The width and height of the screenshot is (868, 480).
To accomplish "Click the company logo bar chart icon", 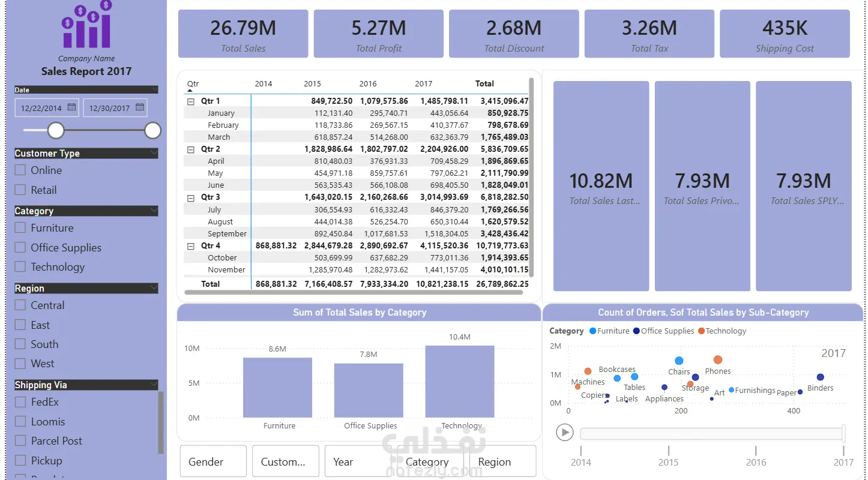I will (86, 25).
